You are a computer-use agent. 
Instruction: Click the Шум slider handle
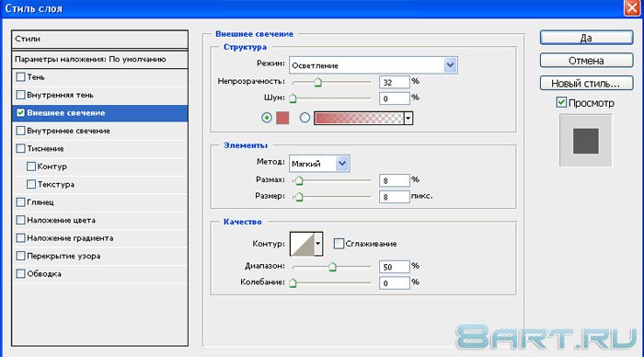pyautogui.click(x=293, y=98)
